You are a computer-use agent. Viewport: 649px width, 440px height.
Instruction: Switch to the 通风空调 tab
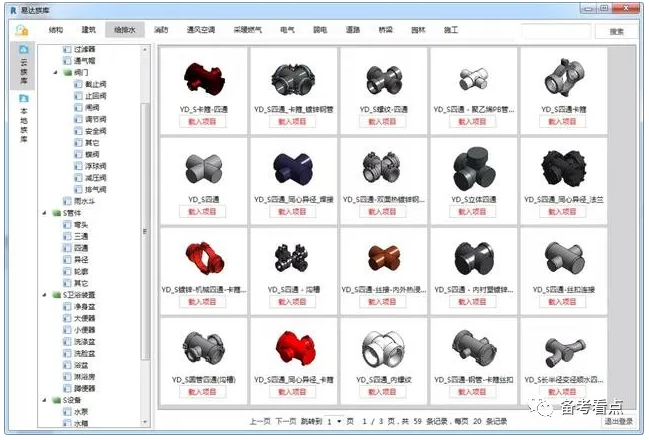(201, 30)
